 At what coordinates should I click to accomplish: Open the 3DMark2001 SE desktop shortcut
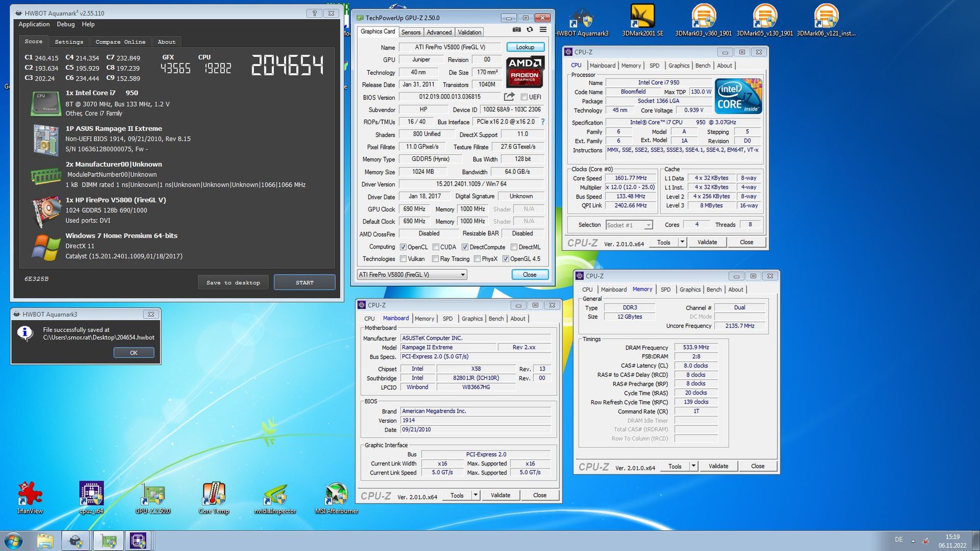(x=643, y=20)
